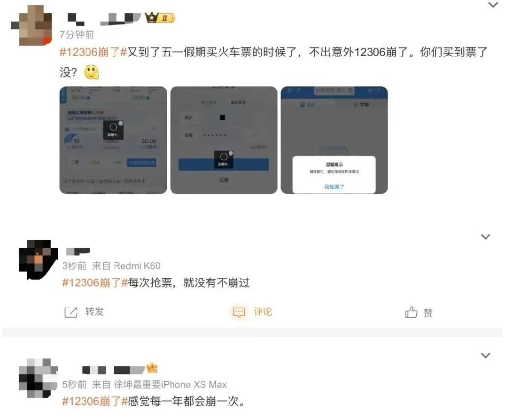This screenshot has width=516, height=420.
Task: Click the thumbs-up like icon
Action: [411, 312]
